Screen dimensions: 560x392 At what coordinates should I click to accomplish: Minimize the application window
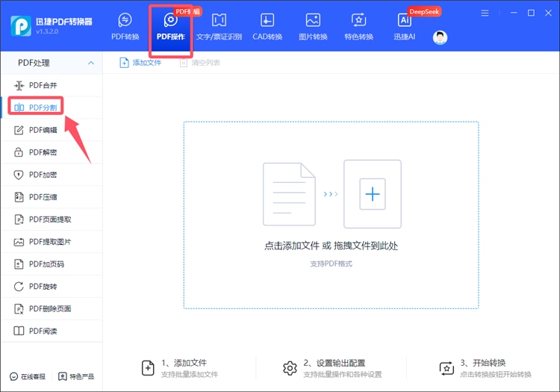pyautogui.click(x=514, y=13)
